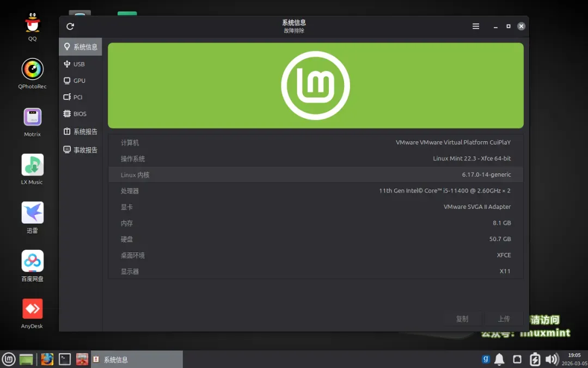Open the LX Music desktop icon
Image resolution: width=588 pixels, height=368 pixels.
(x=32, y=169)
